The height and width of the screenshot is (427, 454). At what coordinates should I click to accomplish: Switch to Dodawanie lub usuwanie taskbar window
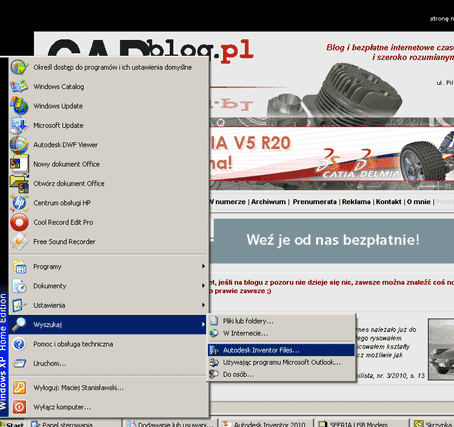point(170,424)
